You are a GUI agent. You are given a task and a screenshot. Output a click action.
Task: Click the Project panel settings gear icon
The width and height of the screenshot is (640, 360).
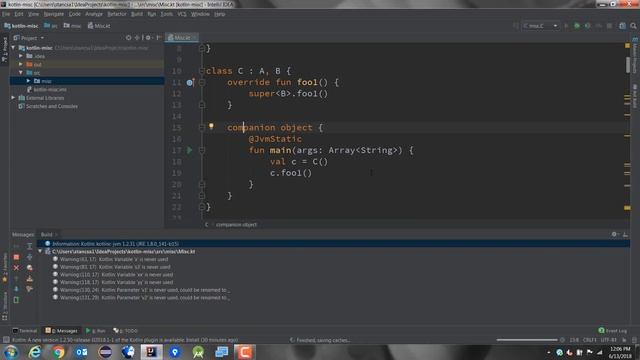pos(149,38)
